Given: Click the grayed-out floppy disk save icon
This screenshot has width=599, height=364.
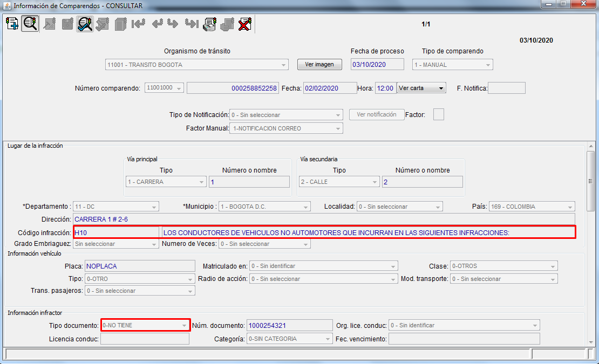Looking at the screenshot, I should tap(67, 24).
